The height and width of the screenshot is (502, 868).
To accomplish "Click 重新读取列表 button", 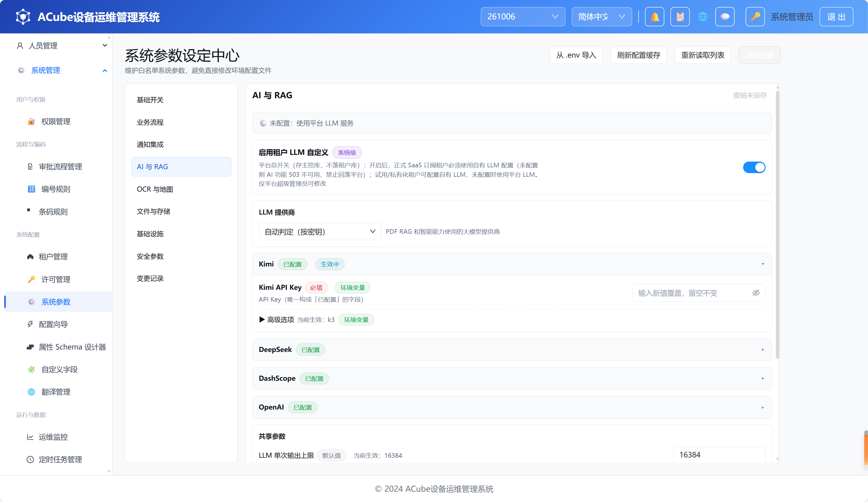I will (x=702, y=55).
